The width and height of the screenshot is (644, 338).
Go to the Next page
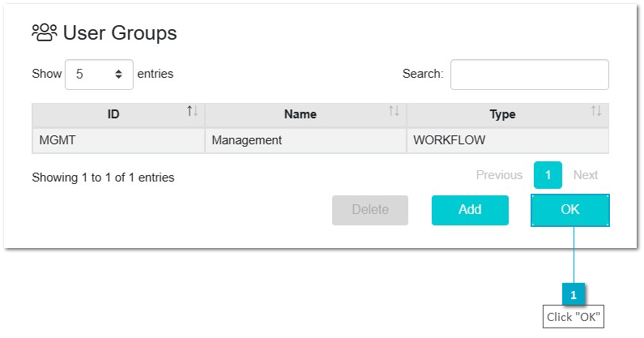585,175
